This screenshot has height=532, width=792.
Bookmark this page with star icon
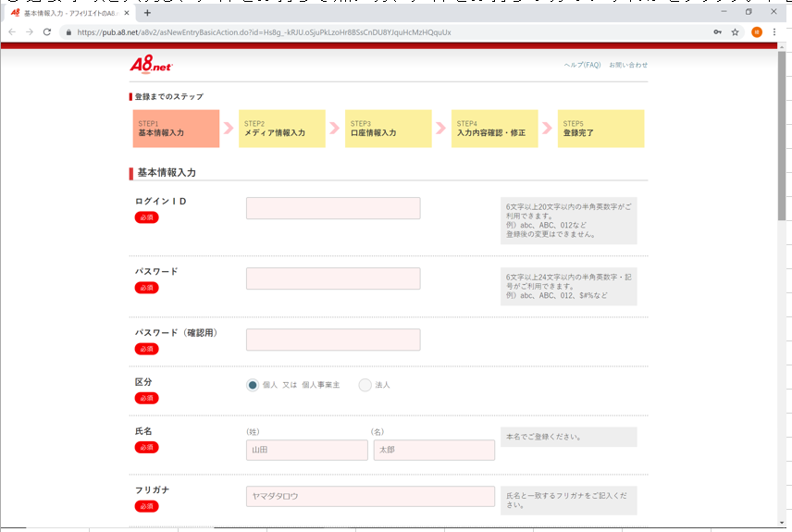735,31
